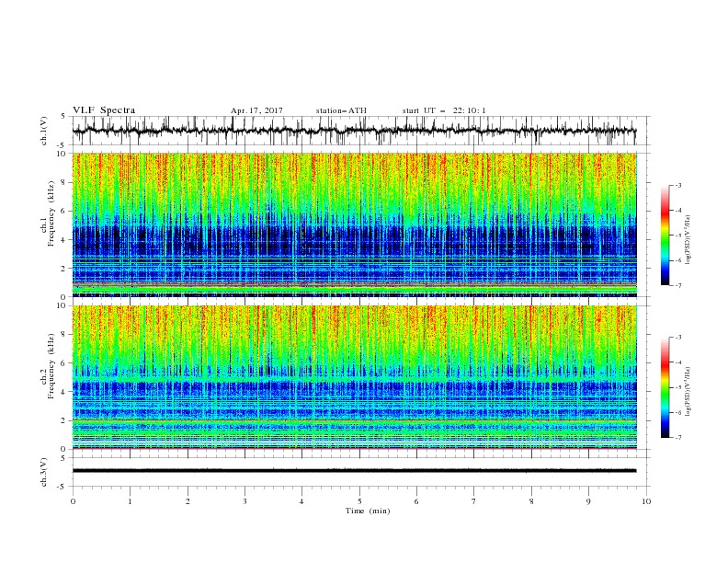Select the "start UT = 22:10:1" text

[x=444, y=110]
